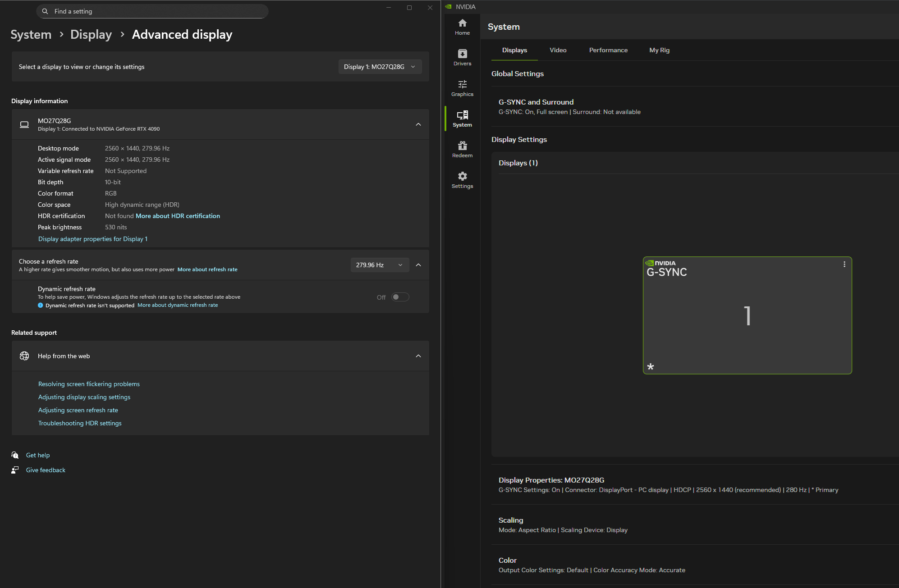
Task: Open the Redeem gift icon
Action: (462, 150)
